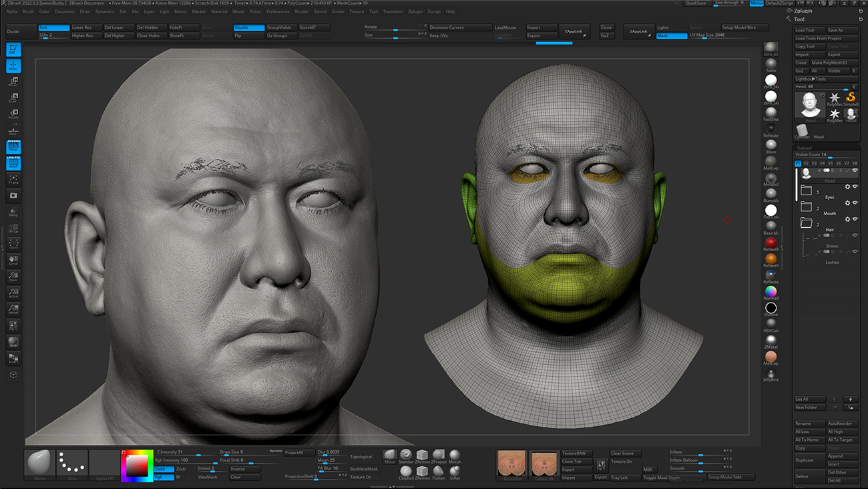Click Load Tool button
The height and width of the screenshot is (489, 868).
(x=809, y=30)
